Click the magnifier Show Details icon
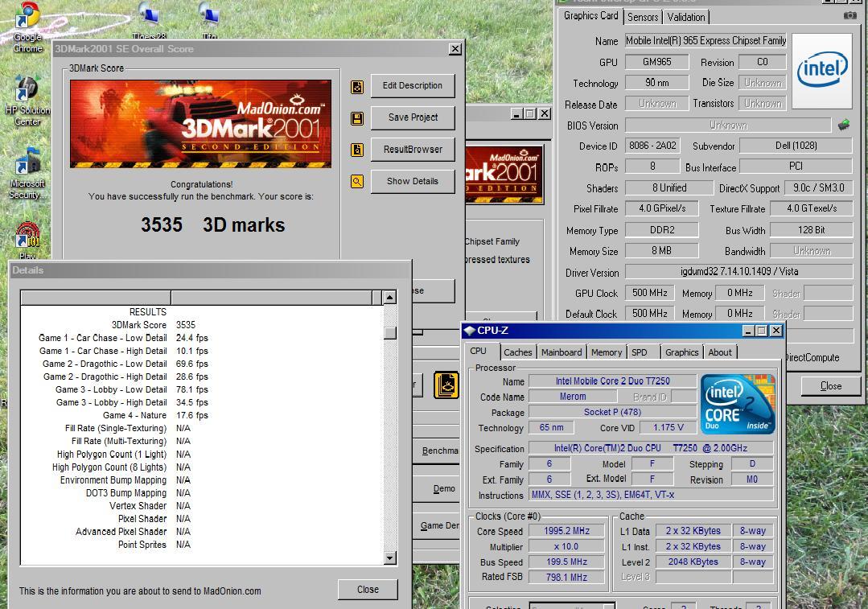 (357, 181)
